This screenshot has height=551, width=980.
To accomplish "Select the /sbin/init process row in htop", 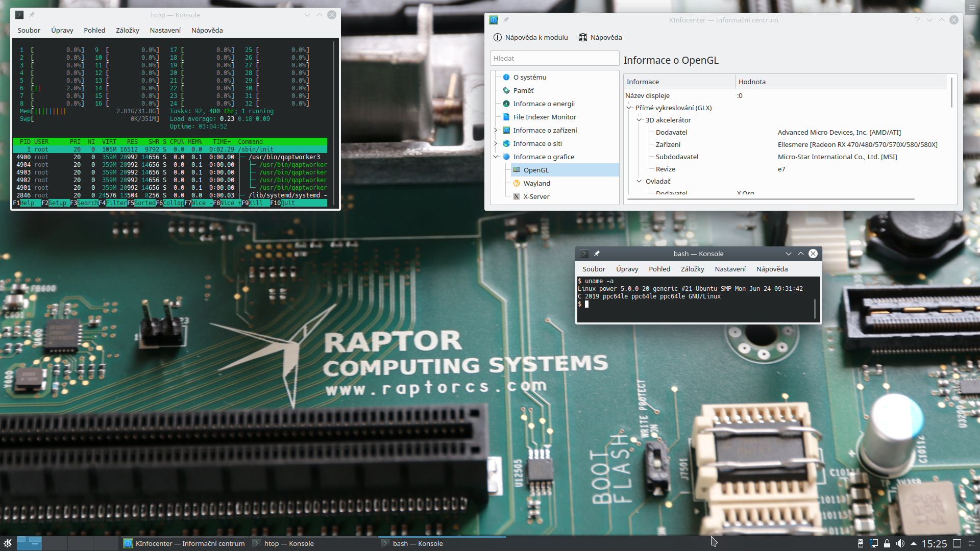I will click(x=170, y=149).
